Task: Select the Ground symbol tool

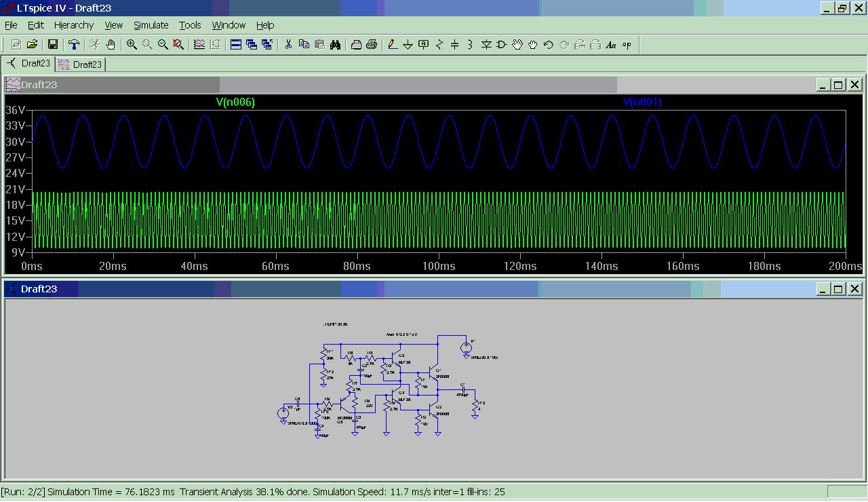Action: point(408,45)
